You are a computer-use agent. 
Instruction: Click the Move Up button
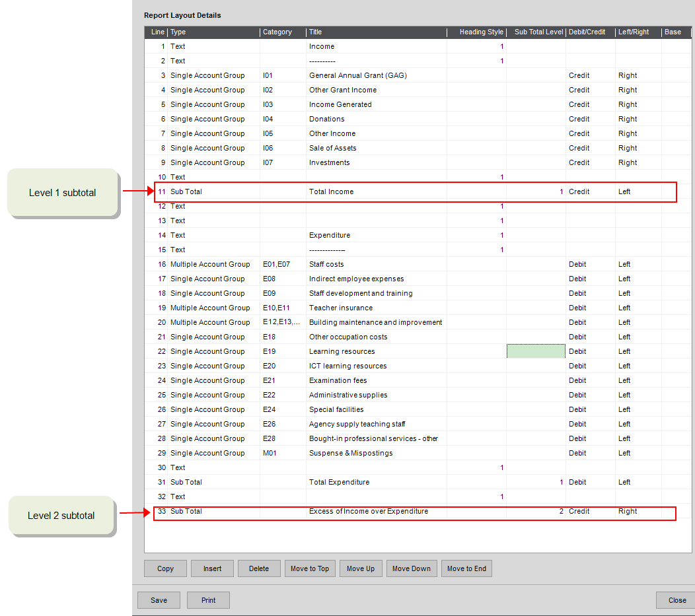point(361,568)
